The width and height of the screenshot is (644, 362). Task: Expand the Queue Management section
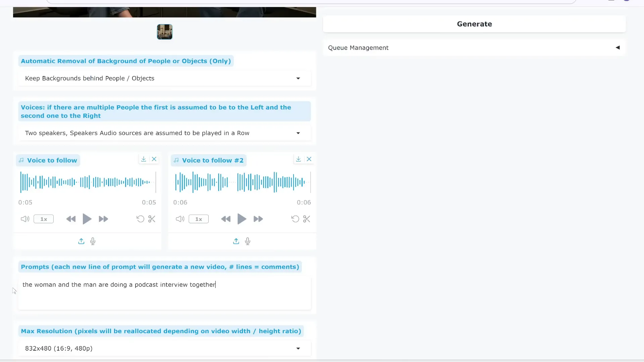[x=474, y=48]
